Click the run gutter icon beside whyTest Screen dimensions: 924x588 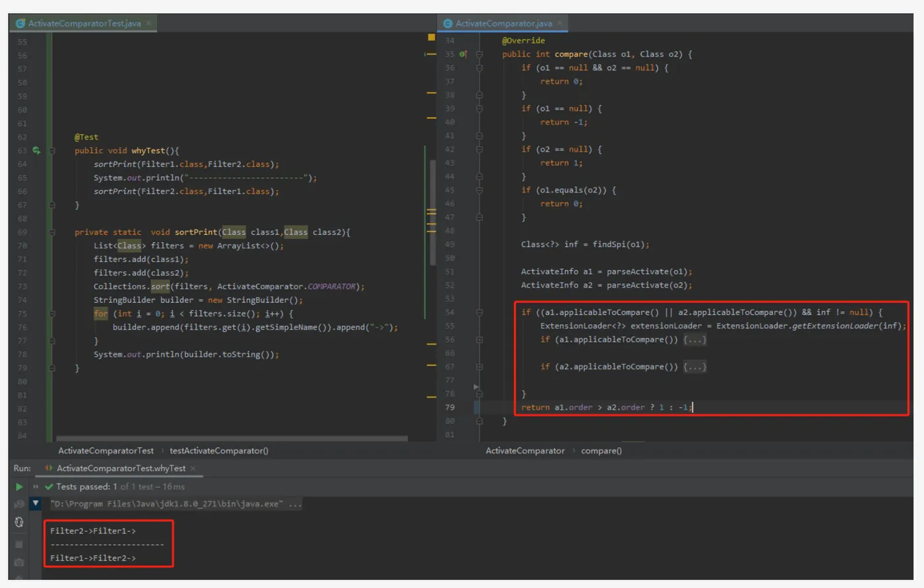pyautogui.click(x=36, y=150)
